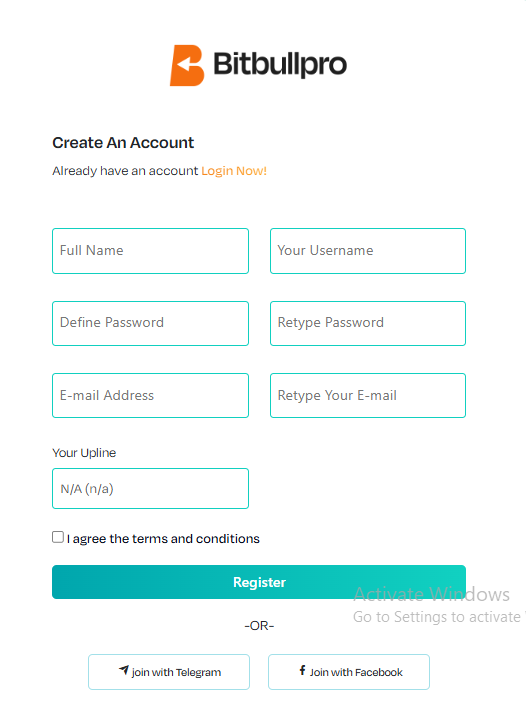Select the E-mail Address field
The height and width of the screenshot is (701, 526).
tap(151, 396)
